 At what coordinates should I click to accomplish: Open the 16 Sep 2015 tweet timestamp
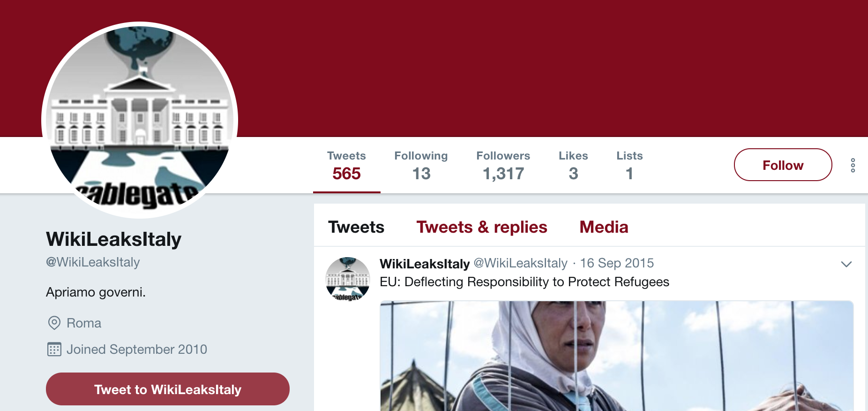point(617,263)
